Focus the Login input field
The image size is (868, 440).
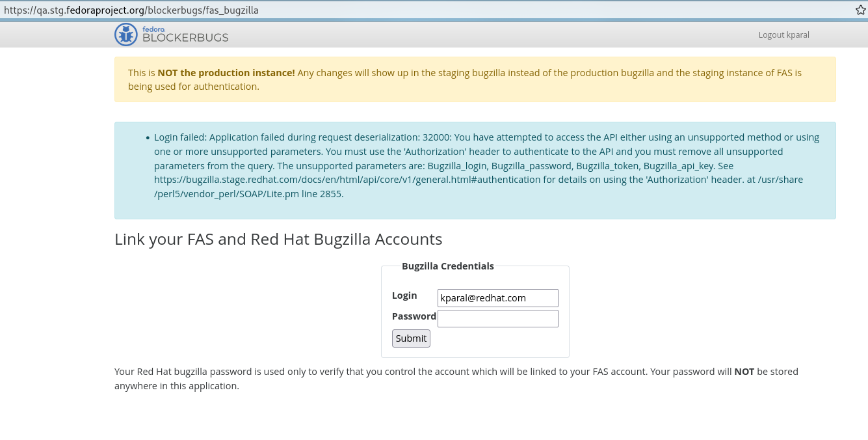[x=498, y=298]
